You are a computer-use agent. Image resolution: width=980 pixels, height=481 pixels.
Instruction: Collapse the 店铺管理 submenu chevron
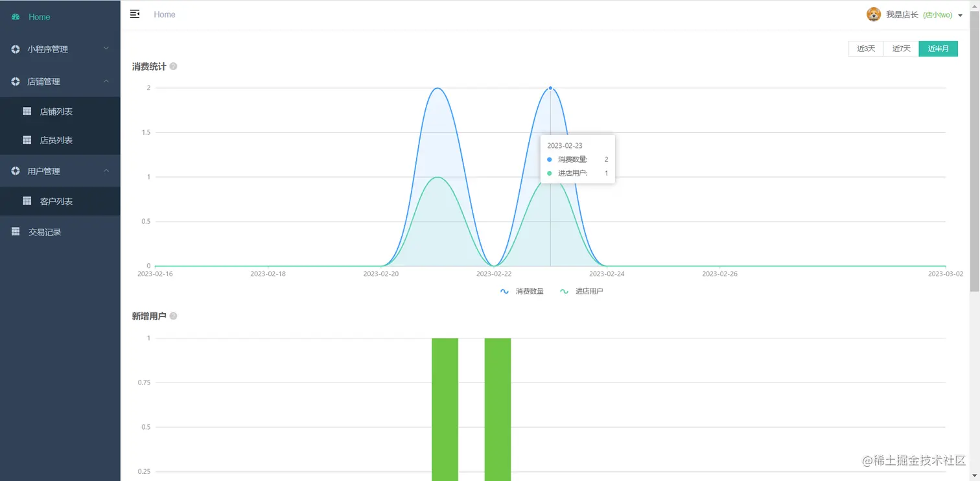coord(106,81)
